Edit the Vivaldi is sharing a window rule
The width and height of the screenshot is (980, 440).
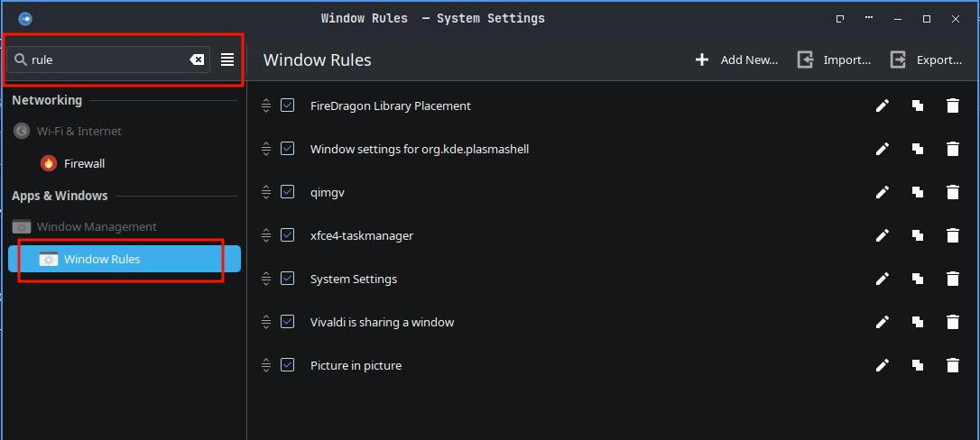click(x=883, y=322)
